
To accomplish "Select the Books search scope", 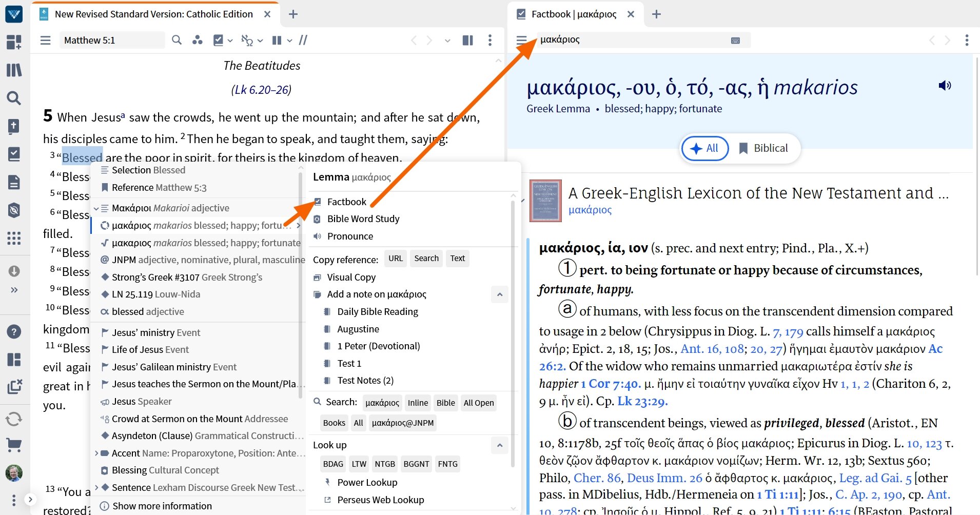I will [x=334, y=423].
